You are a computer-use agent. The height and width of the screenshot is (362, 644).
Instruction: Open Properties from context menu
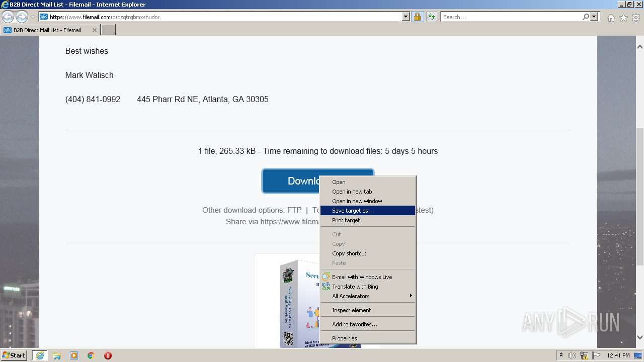point(368,338)
